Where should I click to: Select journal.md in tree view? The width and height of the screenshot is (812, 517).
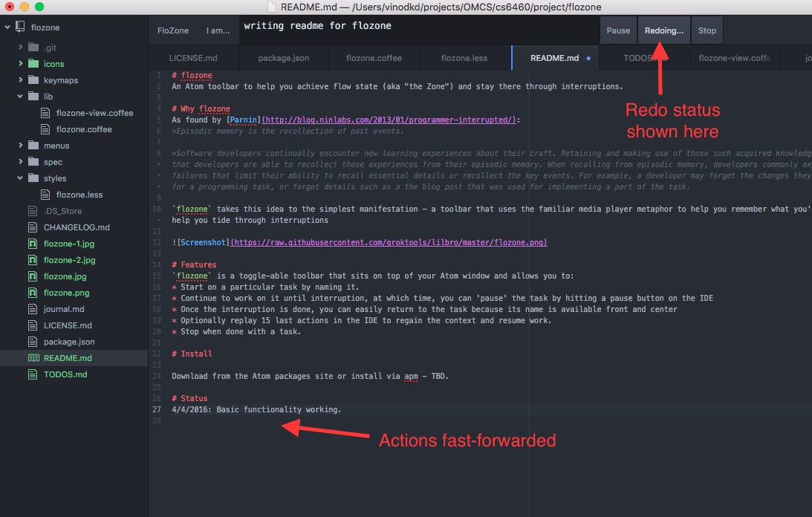click(64, 309)
